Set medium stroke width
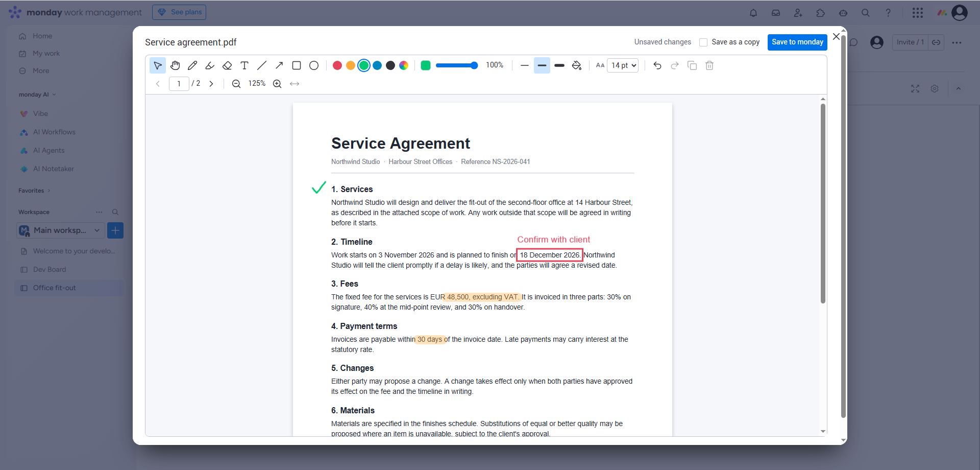This screenshot has width=980, height=470. (542, 65)
